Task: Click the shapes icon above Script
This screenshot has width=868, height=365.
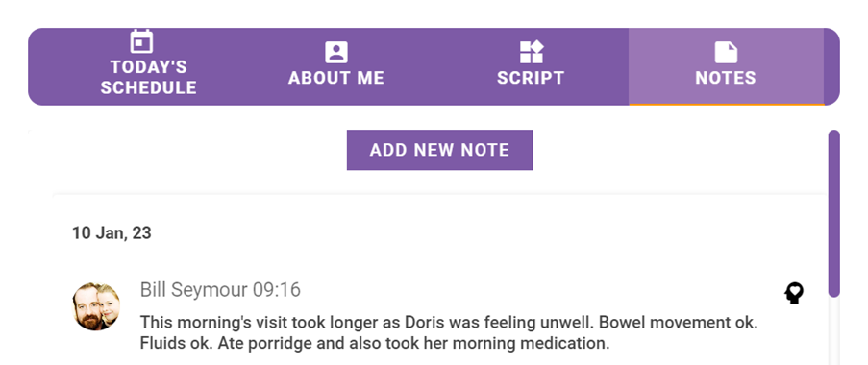Action: 531,53
